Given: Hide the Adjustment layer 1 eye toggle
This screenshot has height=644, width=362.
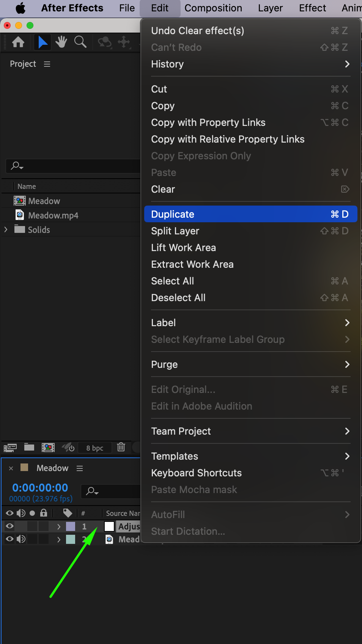Looking at the screenshot, I should [10, 526].
